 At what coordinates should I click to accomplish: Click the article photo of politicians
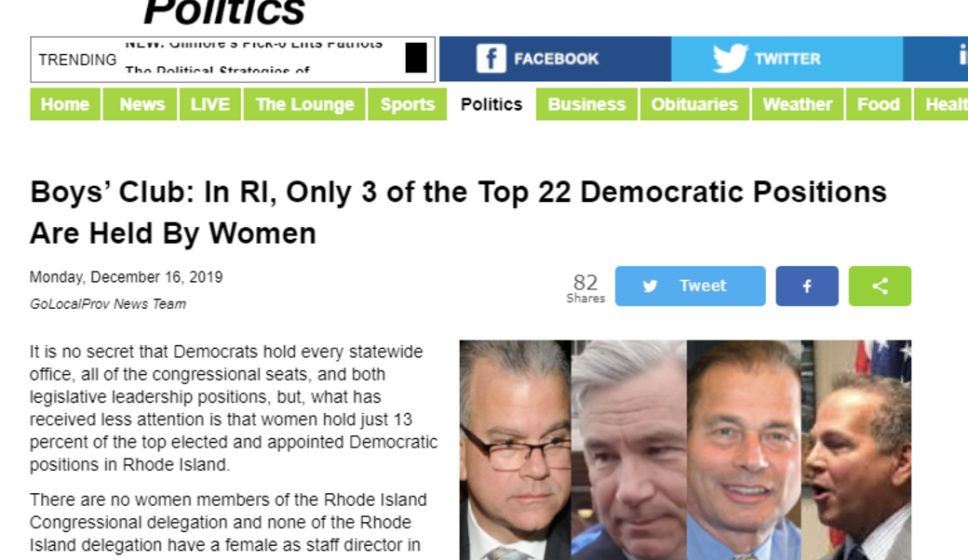pos(685,450)
